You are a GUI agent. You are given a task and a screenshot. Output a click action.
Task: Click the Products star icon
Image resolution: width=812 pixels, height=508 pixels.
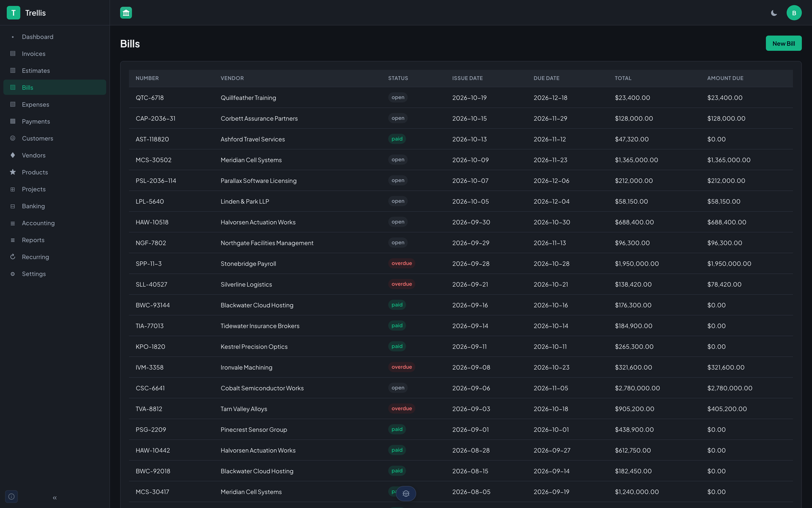tap(13, 172)
